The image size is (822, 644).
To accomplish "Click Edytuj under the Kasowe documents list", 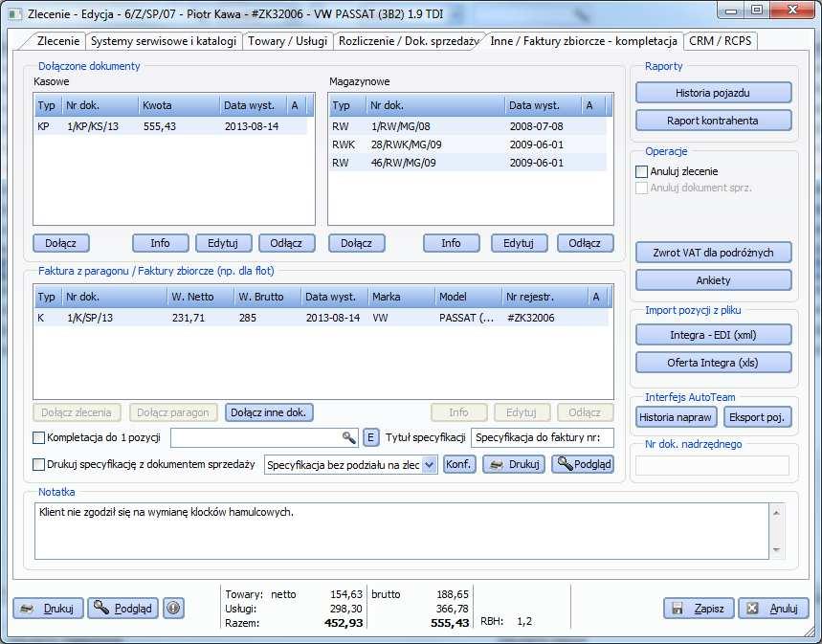I will 223,243.
